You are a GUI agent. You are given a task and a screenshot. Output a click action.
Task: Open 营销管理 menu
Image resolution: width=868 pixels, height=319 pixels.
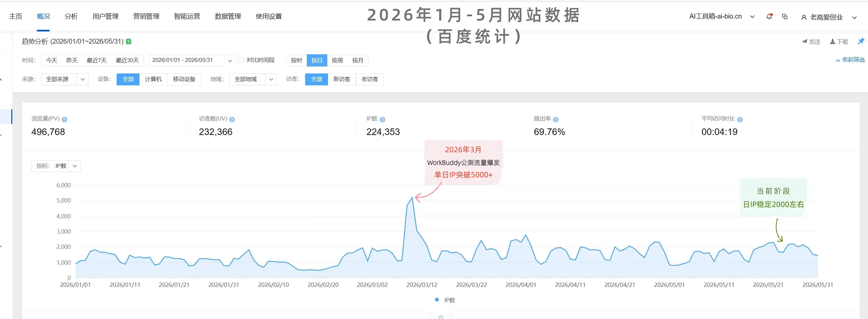146,16
